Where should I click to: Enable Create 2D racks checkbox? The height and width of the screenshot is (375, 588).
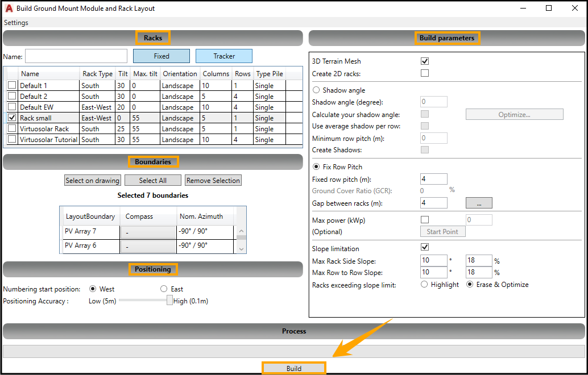tap(424, 73)
